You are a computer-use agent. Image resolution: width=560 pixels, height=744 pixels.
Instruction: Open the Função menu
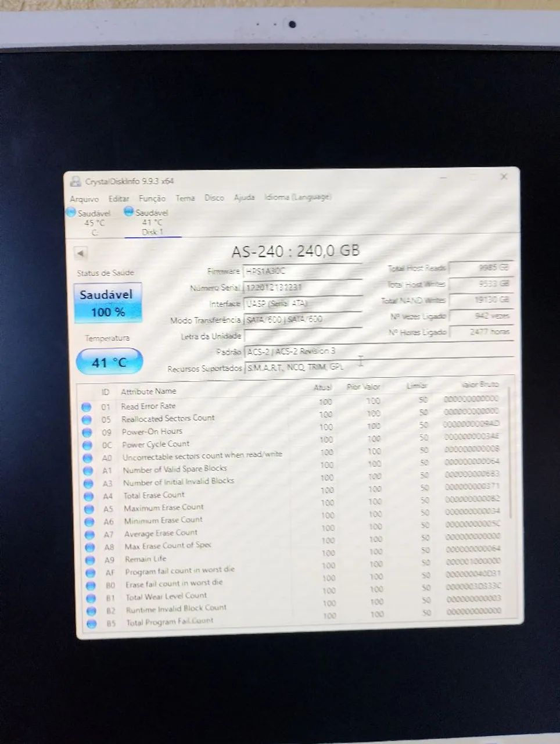pos(152,198)
